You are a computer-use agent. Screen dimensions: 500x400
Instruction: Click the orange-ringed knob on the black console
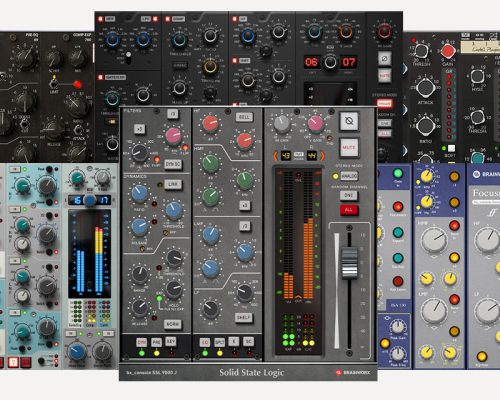click(346, 32)
